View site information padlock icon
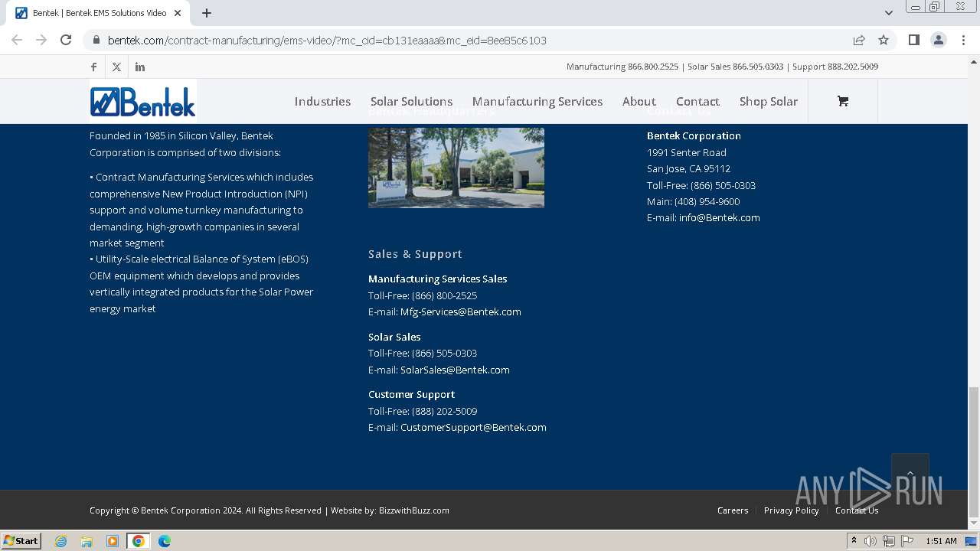Screen dimensions: 980x551 [96, 41]
